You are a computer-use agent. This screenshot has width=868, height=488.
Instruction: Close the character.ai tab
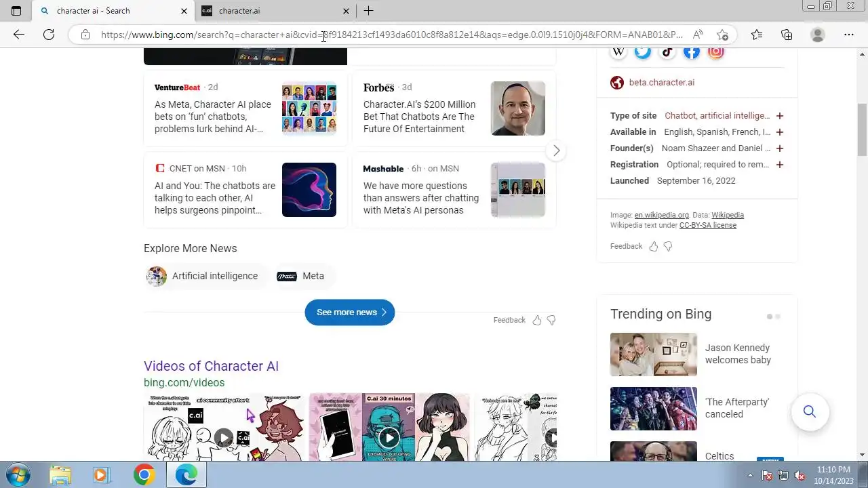[346, 11]
